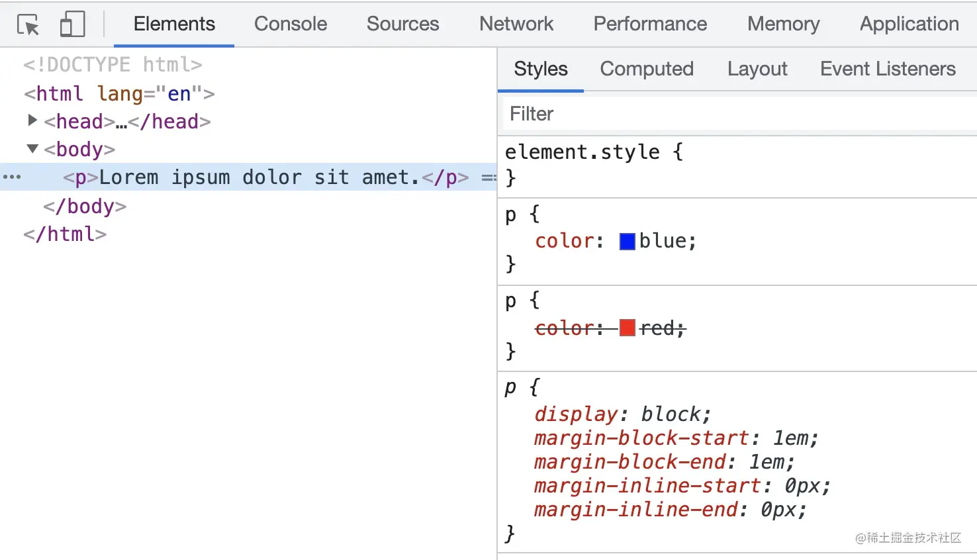Select the html lang element row
Viewport: 977px width, 560px height.
pos(119,93)
